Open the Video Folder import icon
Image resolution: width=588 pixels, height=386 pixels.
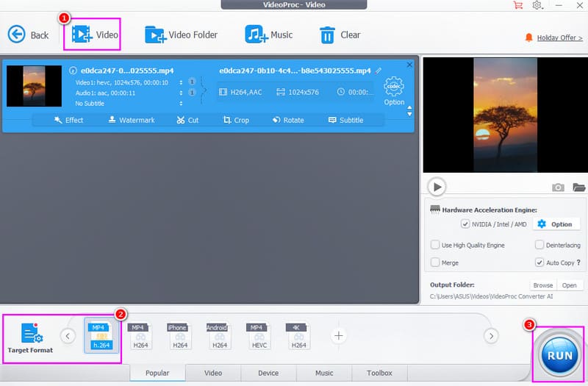tap(155, 35)
